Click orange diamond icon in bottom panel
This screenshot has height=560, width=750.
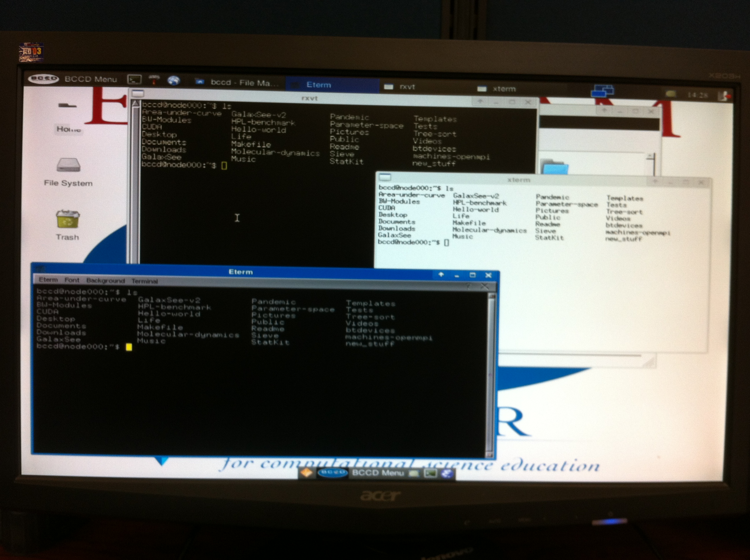[x=307, y=472]
